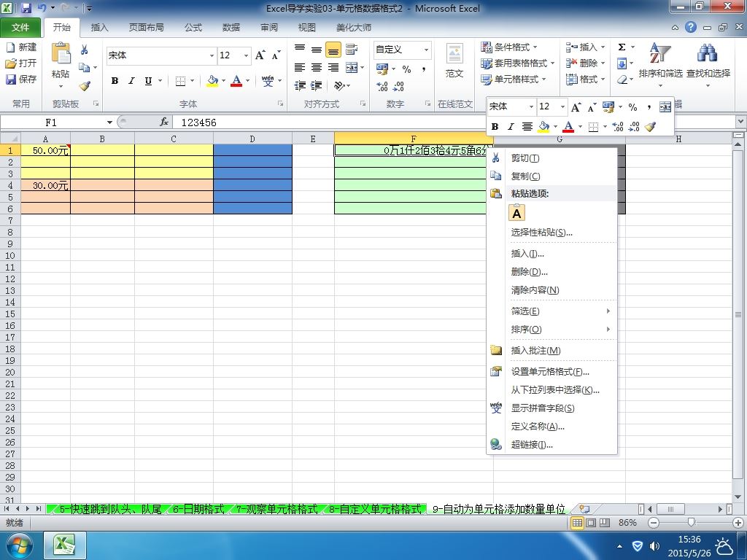Image resolution: width=747 pixels, height=560 pixels.
Task: Switch to sheet tab 6-日期格式
Action: pyautogui.click(x=198, y=509)
